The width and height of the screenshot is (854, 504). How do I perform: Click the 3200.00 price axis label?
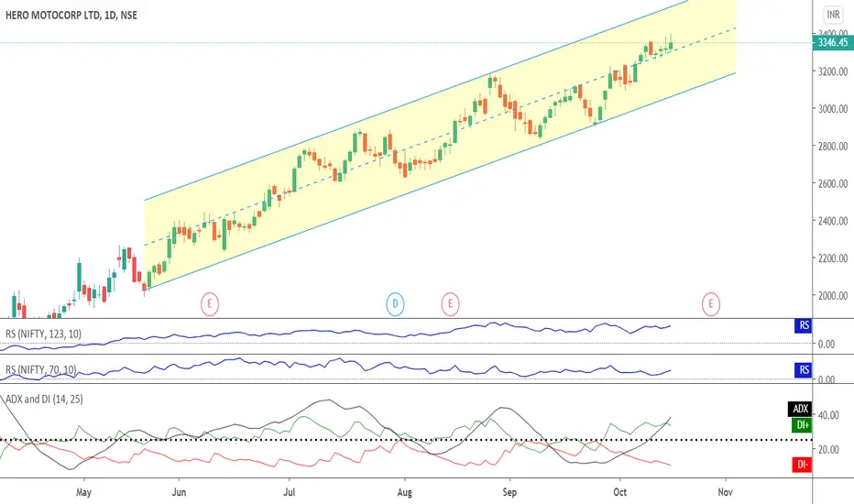(833, 71)
